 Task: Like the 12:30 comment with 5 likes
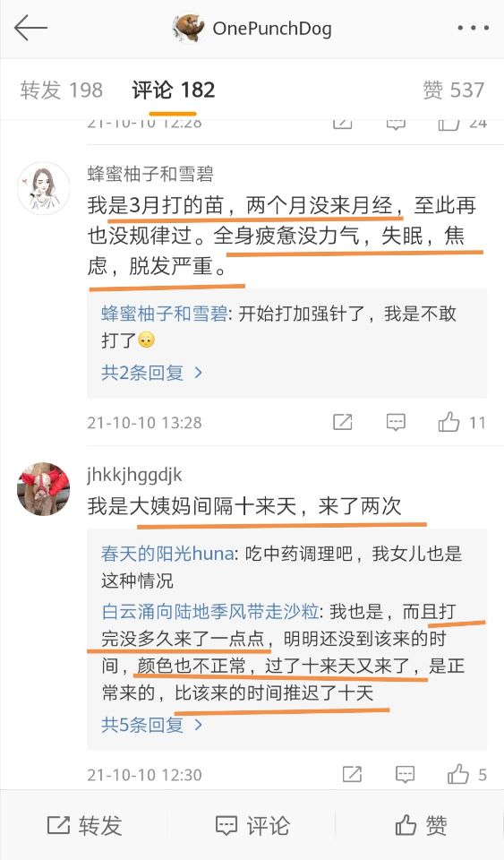[466, 774]
